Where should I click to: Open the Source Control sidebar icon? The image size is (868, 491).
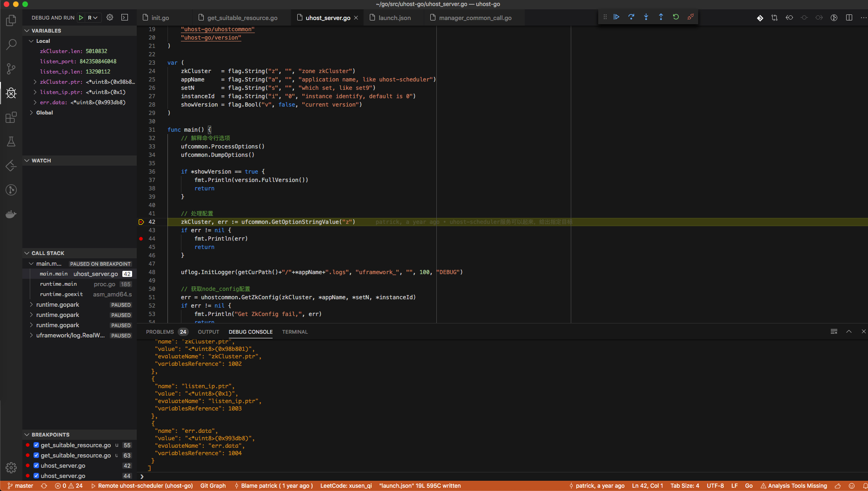click(x=11, y=69)
